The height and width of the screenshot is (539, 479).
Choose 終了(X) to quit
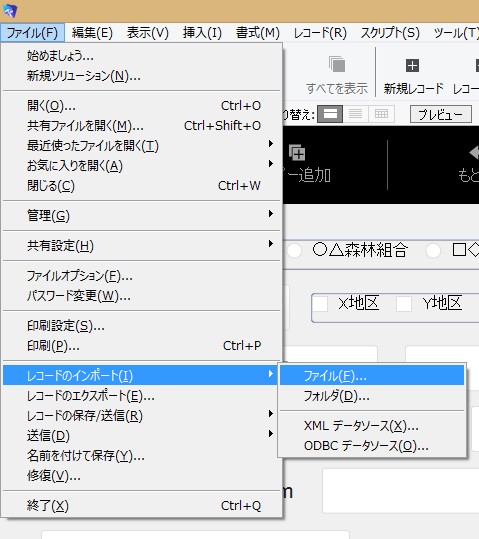coord(142,506)
